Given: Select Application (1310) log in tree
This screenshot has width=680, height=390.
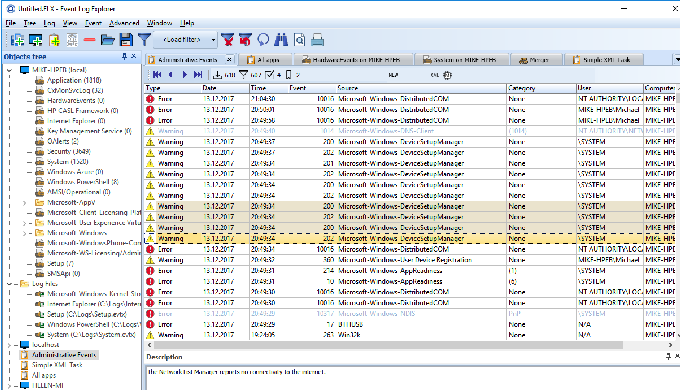Looking at the screenshot, I should click(x=74, y=80).
